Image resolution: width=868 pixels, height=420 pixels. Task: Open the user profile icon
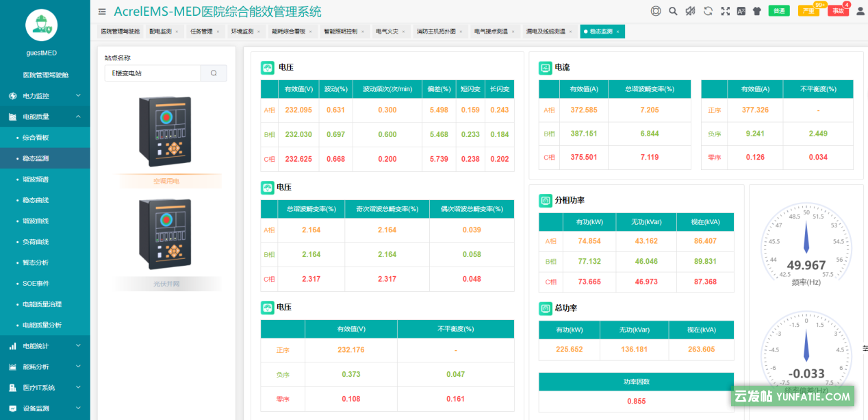point(860,11)
